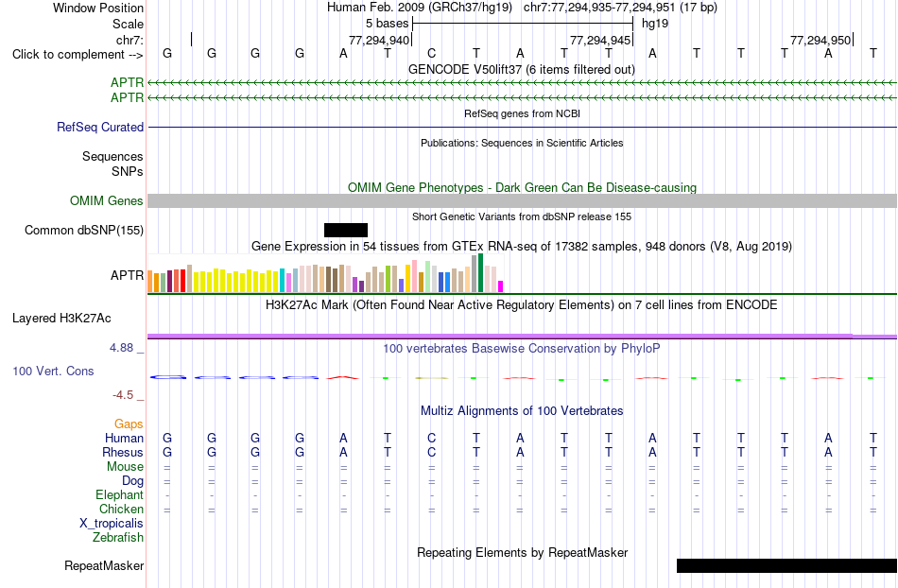
Task: Click the X_tropicalis alignment row label
Action: (x=112, y=524)
